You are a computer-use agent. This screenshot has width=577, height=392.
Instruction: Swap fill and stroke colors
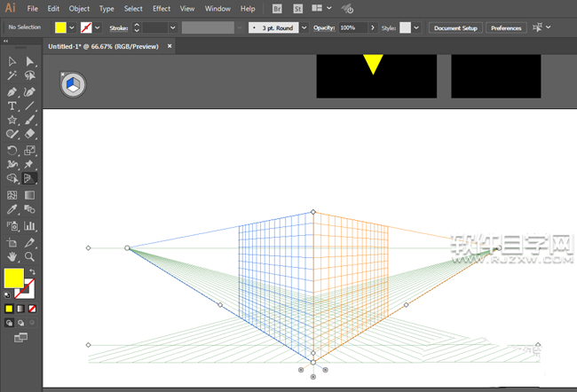coord(33,271)
